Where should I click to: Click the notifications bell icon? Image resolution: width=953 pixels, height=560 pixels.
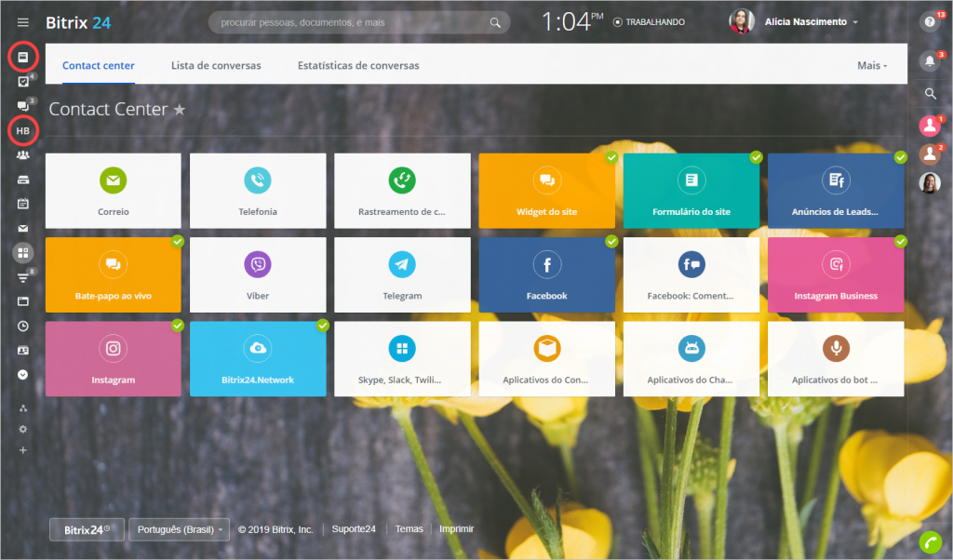pos(929,61)
